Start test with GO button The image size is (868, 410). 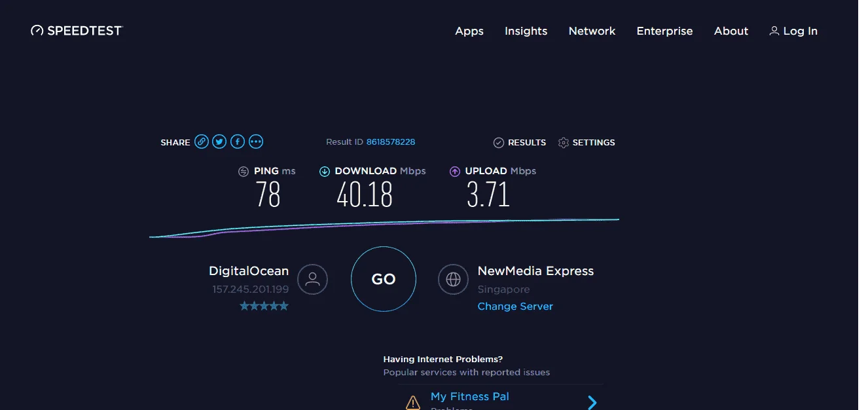tap(384, 279)
